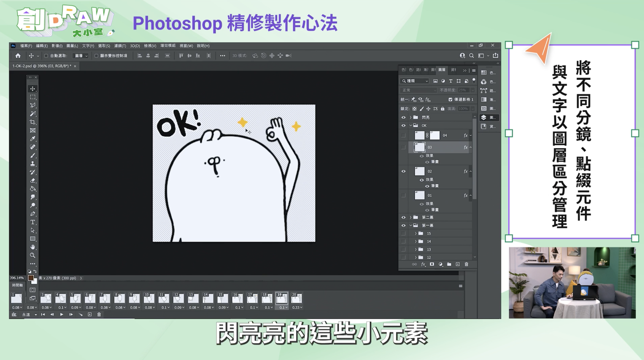Screen dimensions: 644x360
Task: Hide layer 02 visibility eye
Action: [x=404, y=172]
